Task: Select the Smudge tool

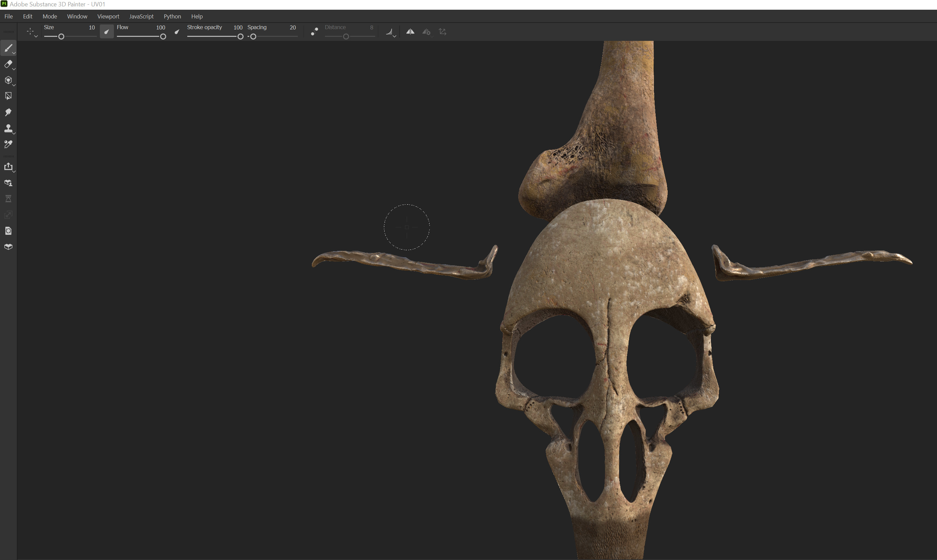Action: [x=8, y=112]
